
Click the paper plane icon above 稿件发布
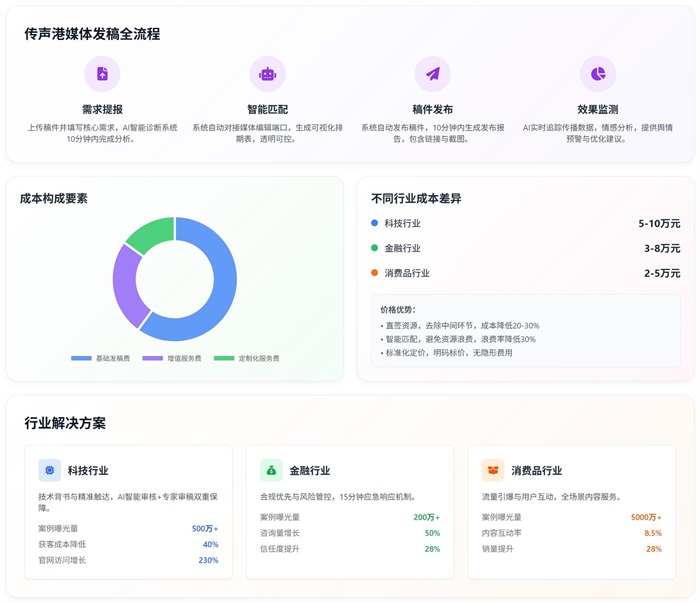432,74
